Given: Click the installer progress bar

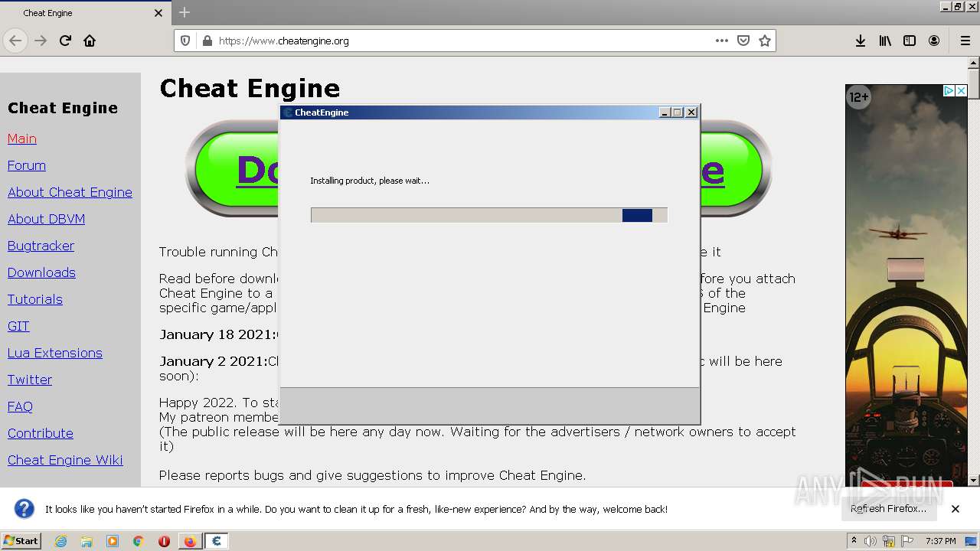Looking at the screenshot, I should coord(489,215).
